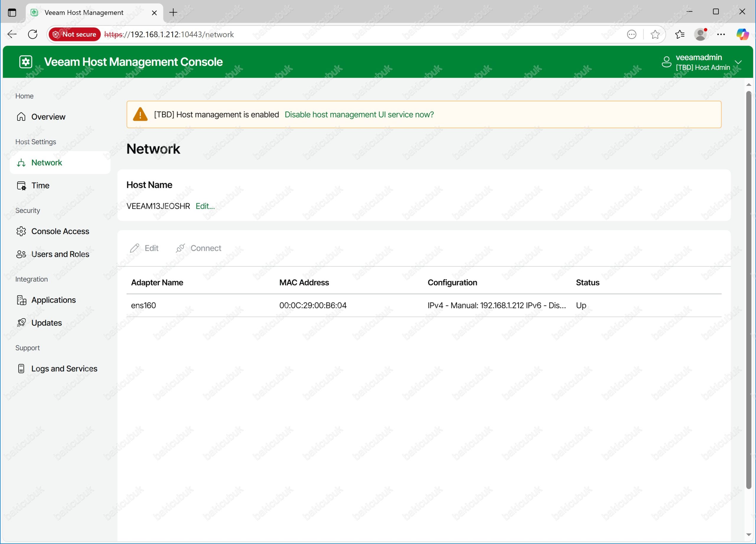
Task: Open the favorites list icon
Action: (680, 34)
